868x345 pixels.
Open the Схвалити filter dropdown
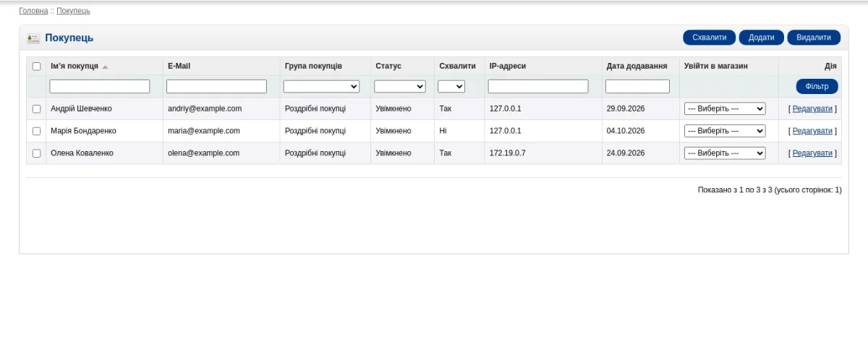451,86
